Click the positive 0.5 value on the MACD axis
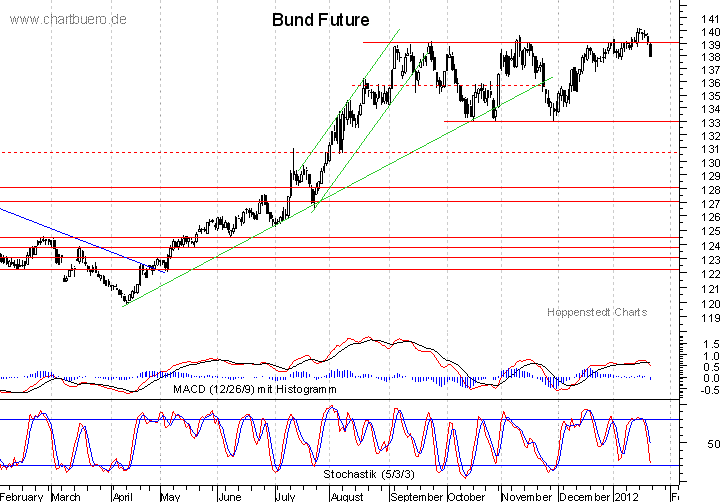 click(x=712, y=367)
